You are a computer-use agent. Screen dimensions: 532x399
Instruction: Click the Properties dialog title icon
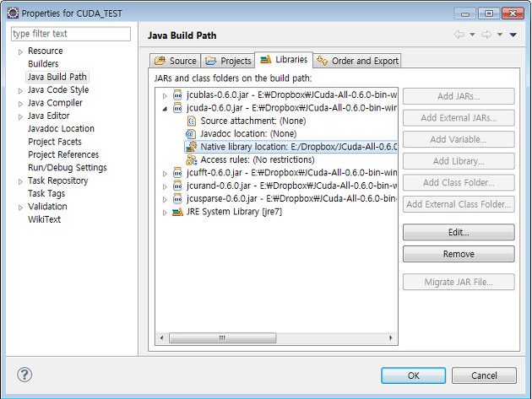coord(13,13)
